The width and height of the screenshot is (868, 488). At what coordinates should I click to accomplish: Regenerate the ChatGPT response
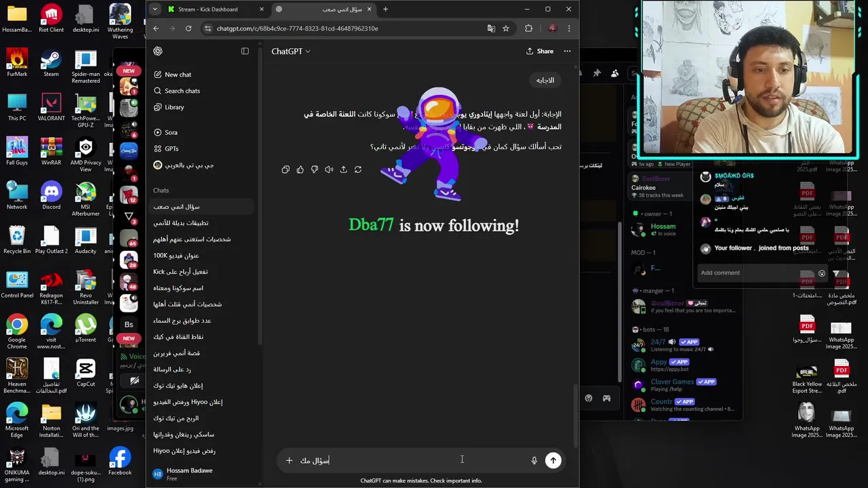point(358,169)
